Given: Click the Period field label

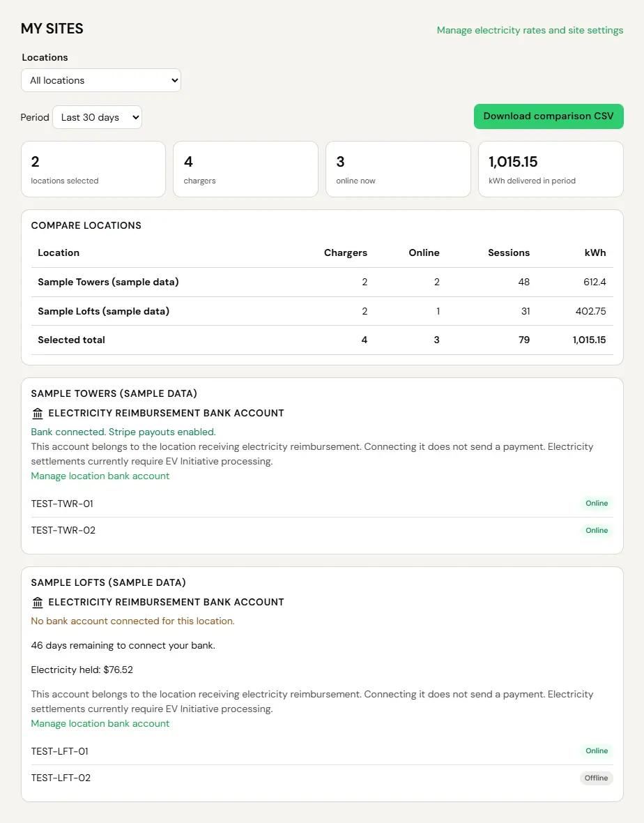Looking at the screenshot, I should (35, 117).
